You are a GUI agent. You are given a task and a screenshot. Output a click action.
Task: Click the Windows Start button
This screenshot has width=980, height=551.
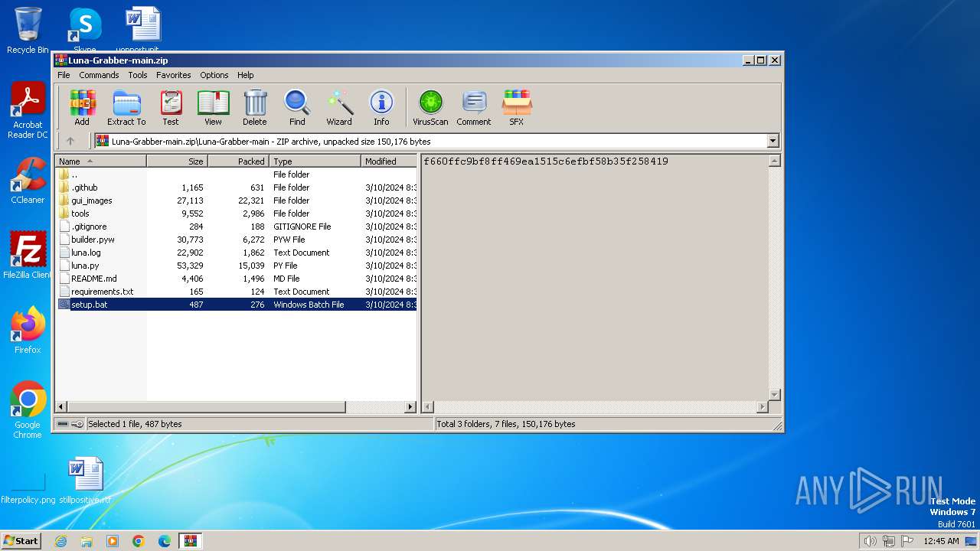tap(21, 540)
